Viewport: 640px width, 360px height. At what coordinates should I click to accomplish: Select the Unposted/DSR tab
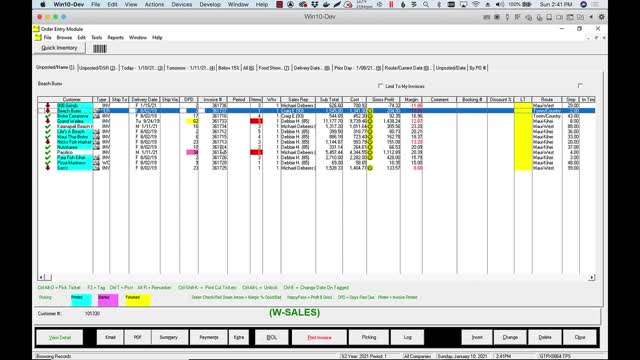coord(97,68)
